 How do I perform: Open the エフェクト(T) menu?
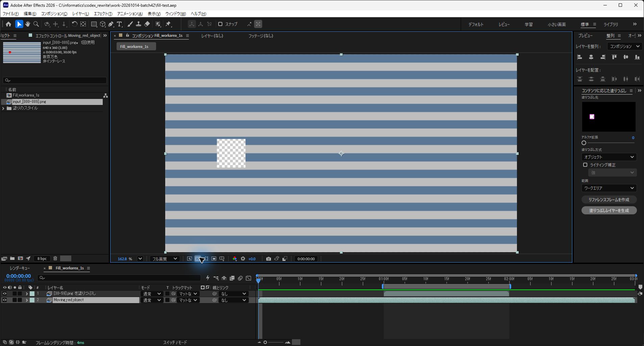(x=103, y=14)
